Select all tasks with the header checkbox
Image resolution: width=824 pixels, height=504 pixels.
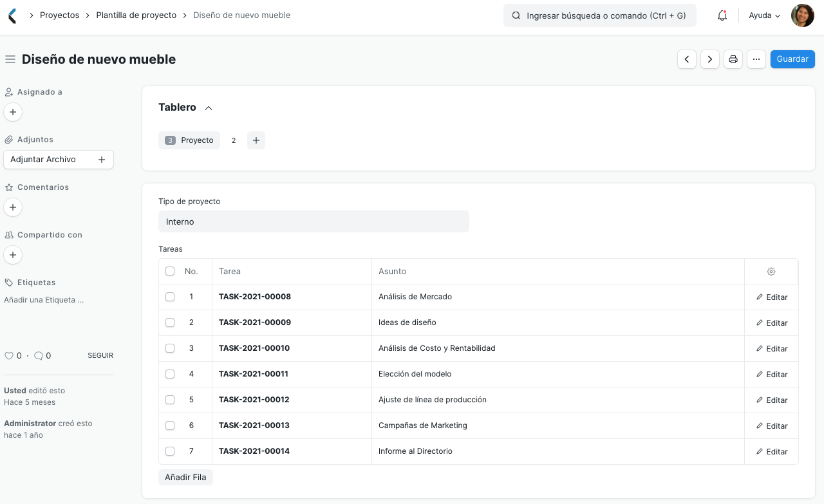[170, 271]
